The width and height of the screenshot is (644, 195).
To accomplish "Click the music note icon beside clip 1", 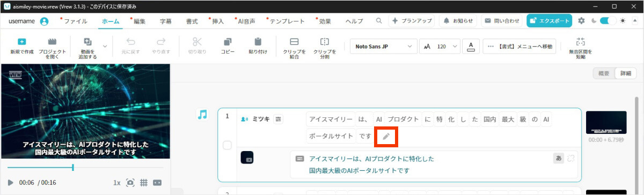I will click(202, 114).
